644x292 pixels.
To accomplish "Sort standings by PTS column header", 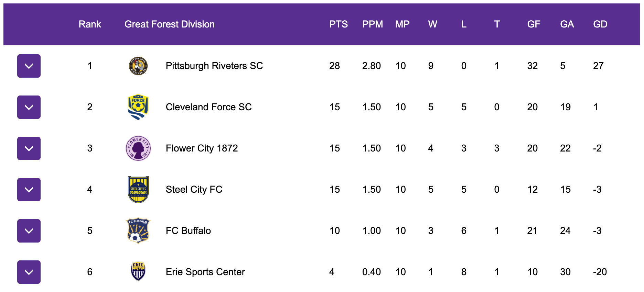I will click(x=339, y=24).
